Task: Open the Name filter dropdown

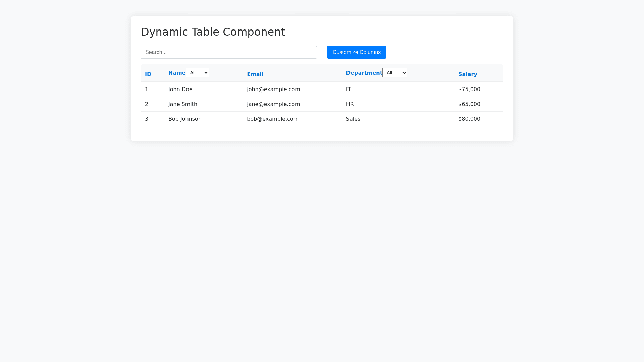Action: click(x=197, y=73)
